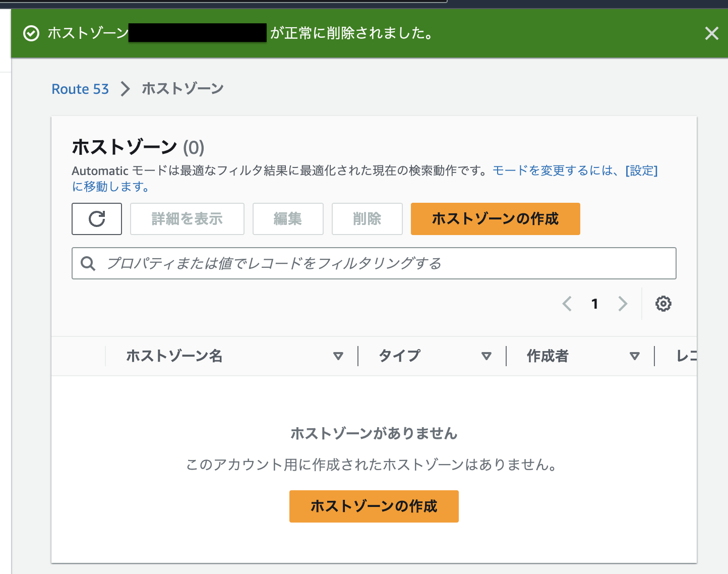Select the 編集 action
Image resolution: width=728 pixels, height=574 pixels.
[288, 219]
